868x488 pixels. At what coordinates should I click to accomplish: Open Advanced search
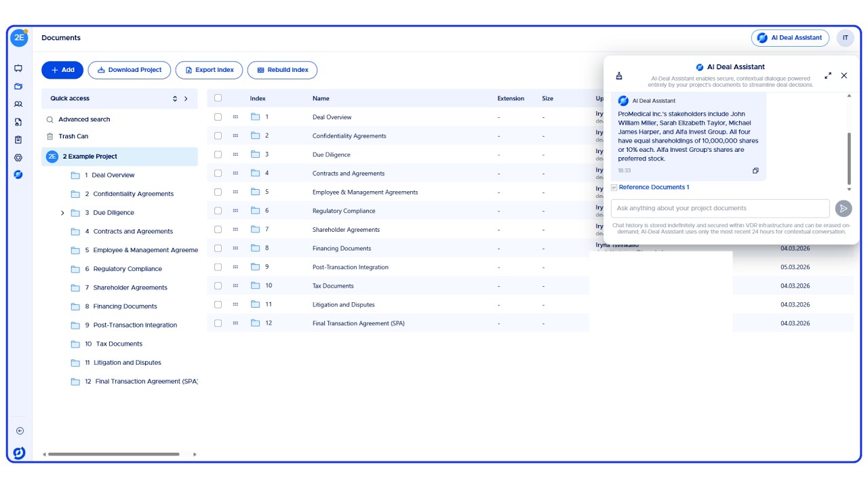click(x=84, y=119)
